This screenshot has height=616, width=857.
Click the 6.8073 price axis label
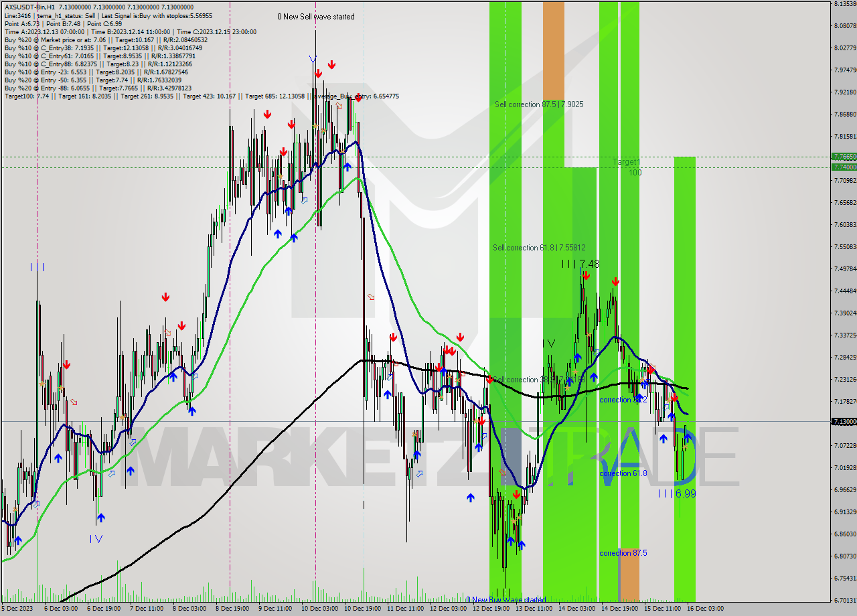pos(846,556)
